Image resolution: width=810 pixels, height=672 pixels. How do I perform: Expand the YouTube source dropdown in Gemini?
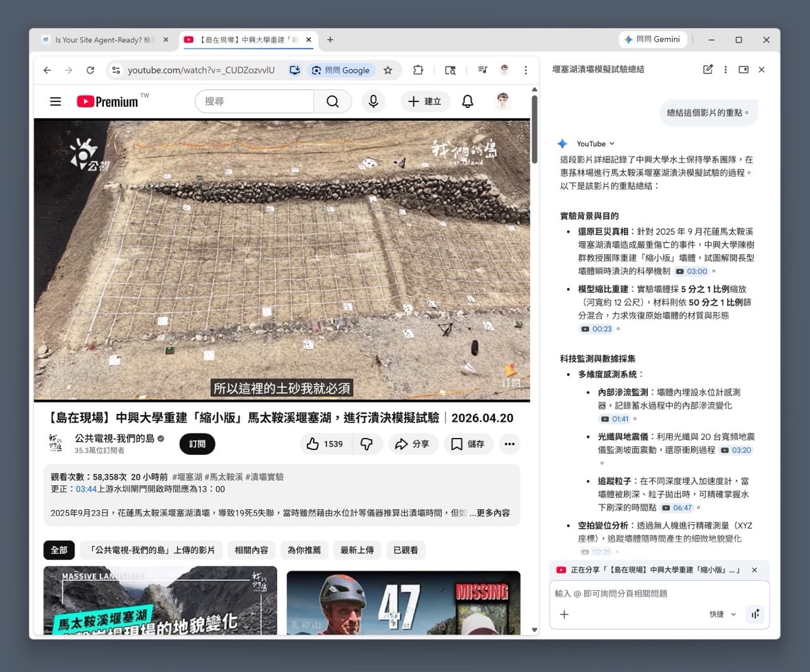pyautogui.click(x=595, y=144)
